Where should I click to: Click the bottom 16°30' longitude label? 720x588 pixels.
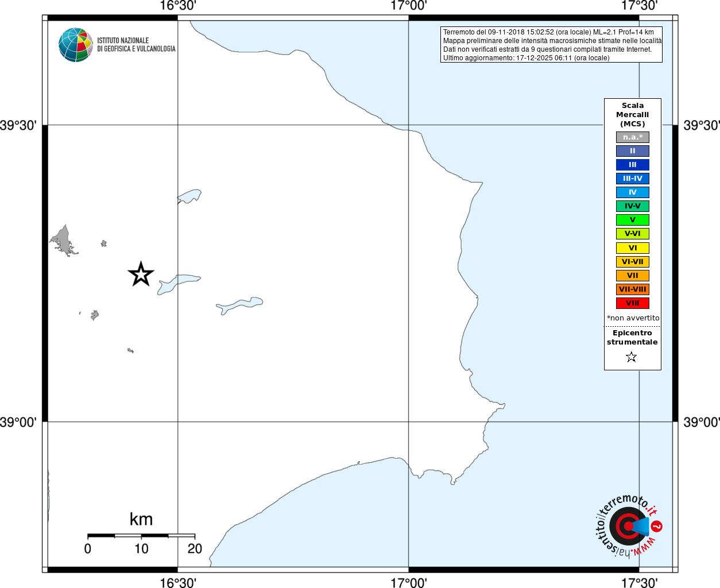coord(177,582)
